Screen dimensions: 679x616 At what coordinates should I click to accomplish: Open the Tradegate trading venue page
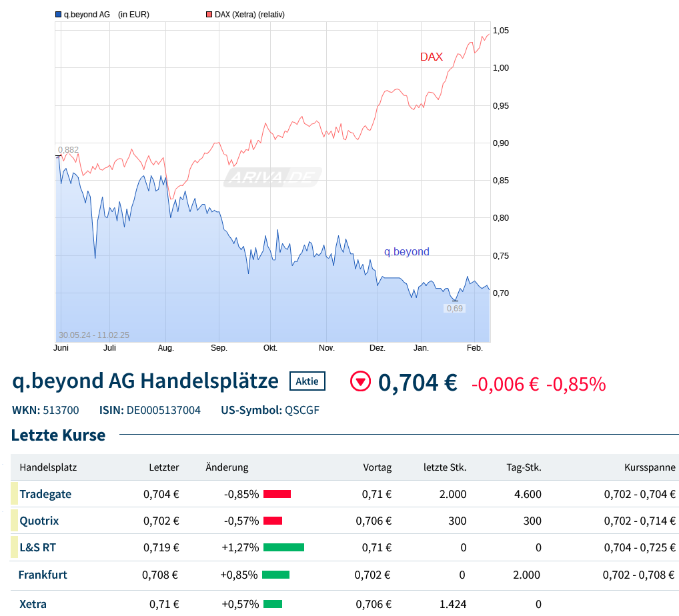[x=45, y=494]
